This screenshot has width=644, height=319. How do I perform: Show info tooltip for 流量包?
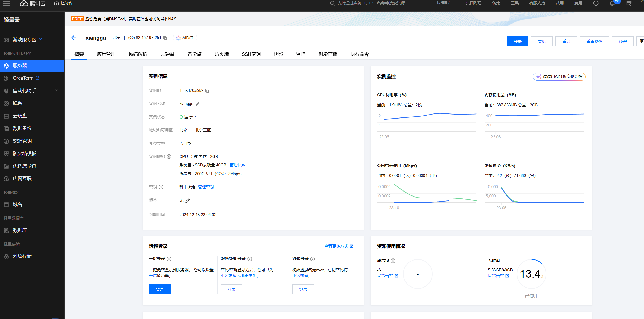click(x=393, y=261)
